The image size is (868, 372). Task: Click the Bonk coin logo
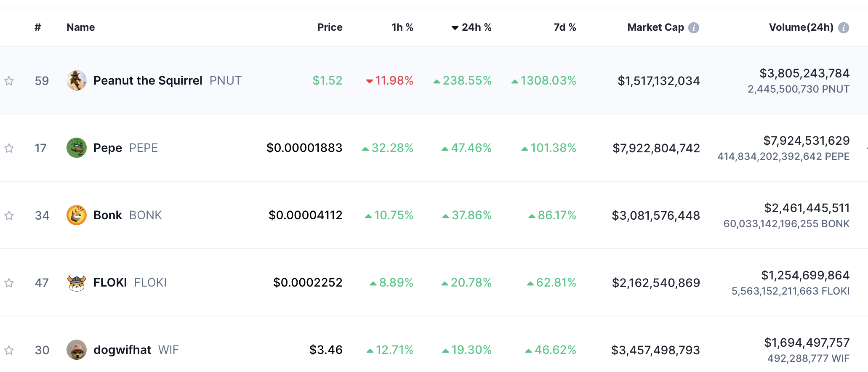[77, 215]
